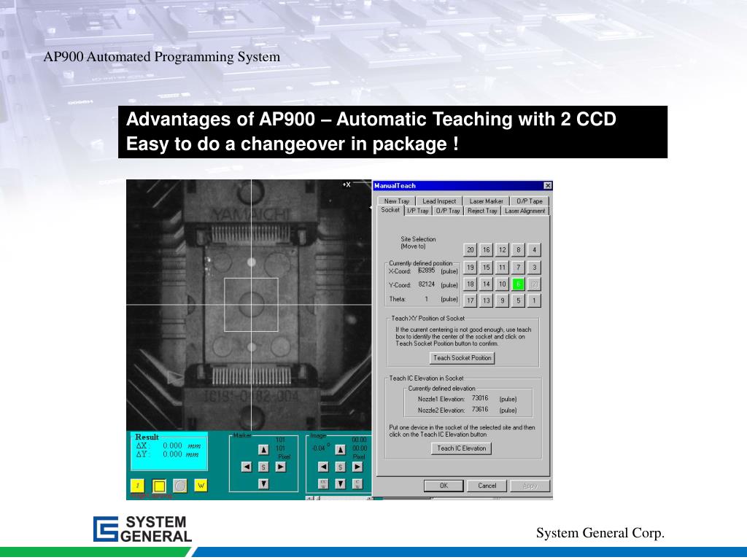Move to socket site 18
This screenshot has width=747, height=560.
pos(471,284)
